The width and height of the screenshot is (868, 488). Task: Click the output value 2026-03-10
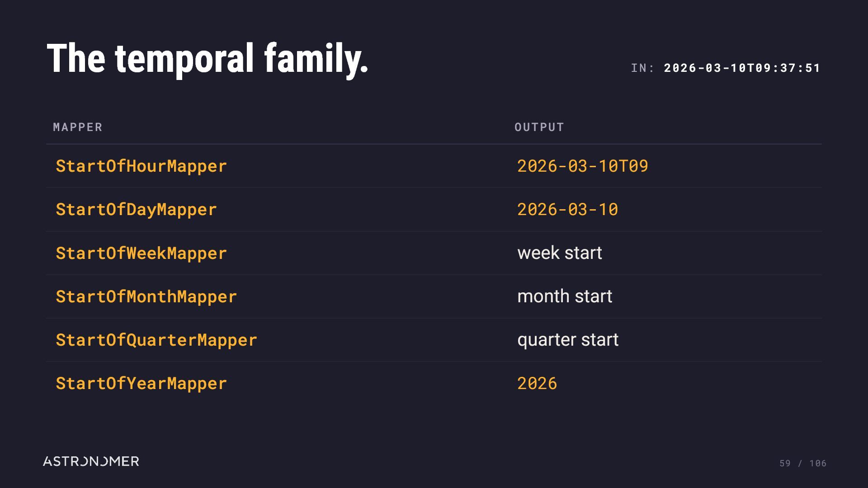[567, 210]
